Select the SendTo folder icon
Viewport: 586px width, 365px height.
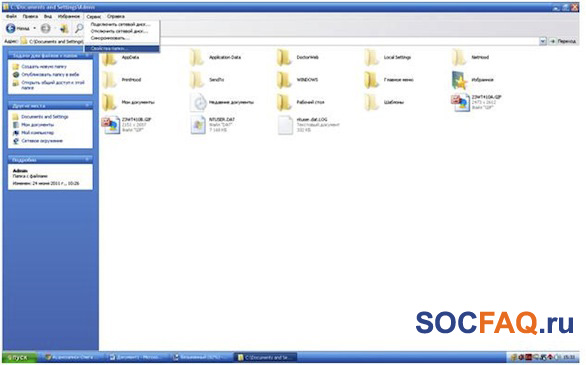(x=197, y=80)
